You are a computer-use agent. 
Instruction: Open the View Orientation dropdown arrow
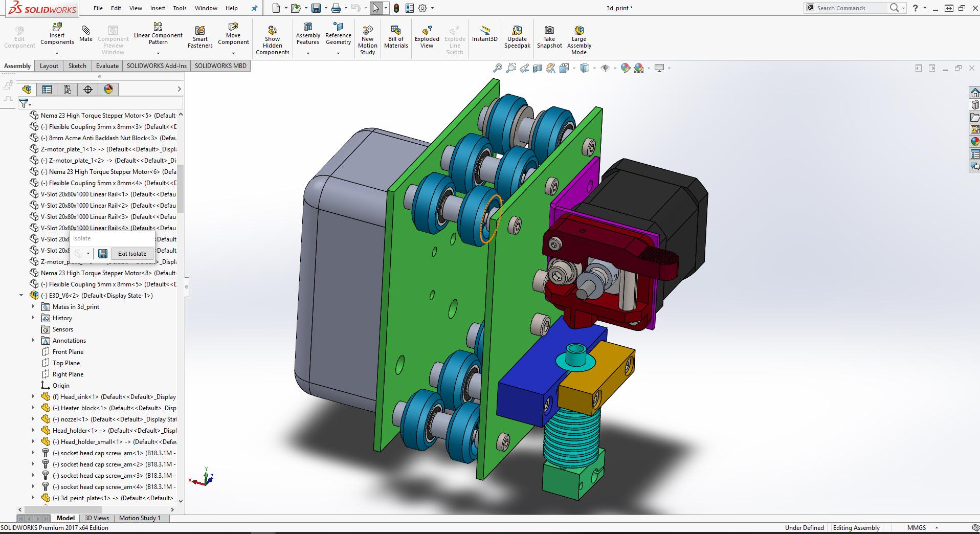click(574, 68)
